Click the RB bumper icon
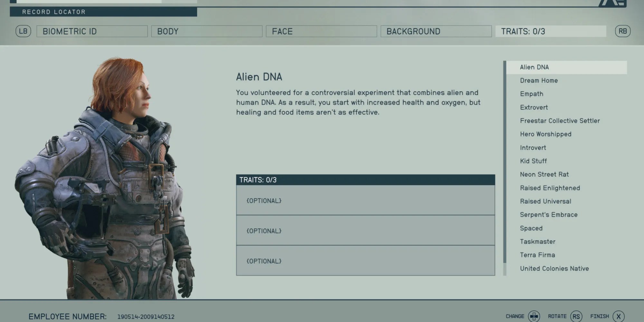Screen dimensions: 644x322 point(622,31)
